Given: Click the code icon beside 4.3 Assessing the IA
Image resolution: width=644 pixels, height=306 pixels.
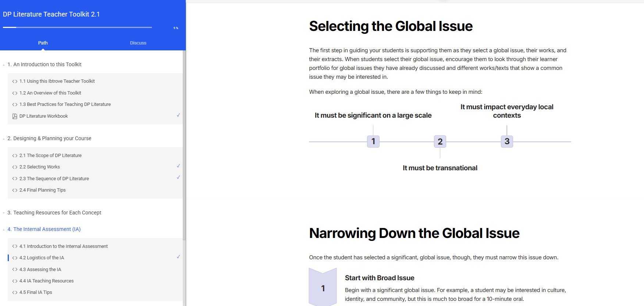Looking at the screenshot, I should click(15, 270).
